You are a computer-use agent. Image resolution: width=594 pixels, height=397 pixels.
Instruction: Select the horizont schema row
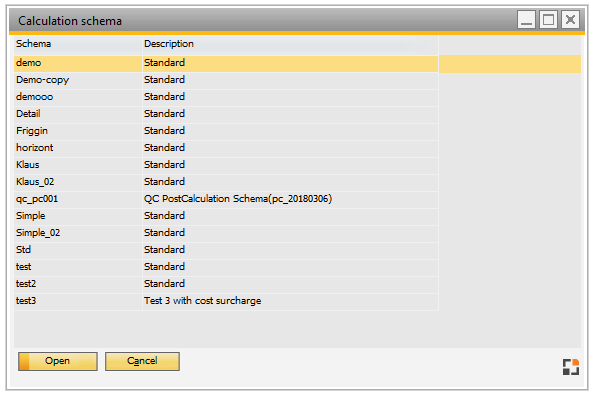pyautogui.click(x=226, y=148)
